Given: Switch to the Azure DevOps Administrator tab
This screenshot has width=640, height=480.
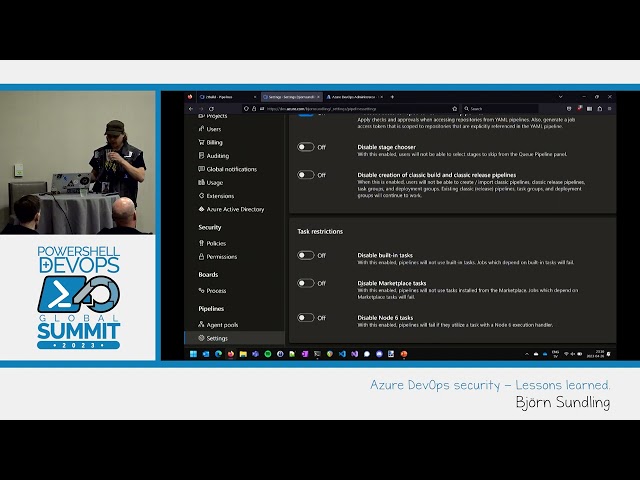Looking at the screenshot, I should click(354, 97).
